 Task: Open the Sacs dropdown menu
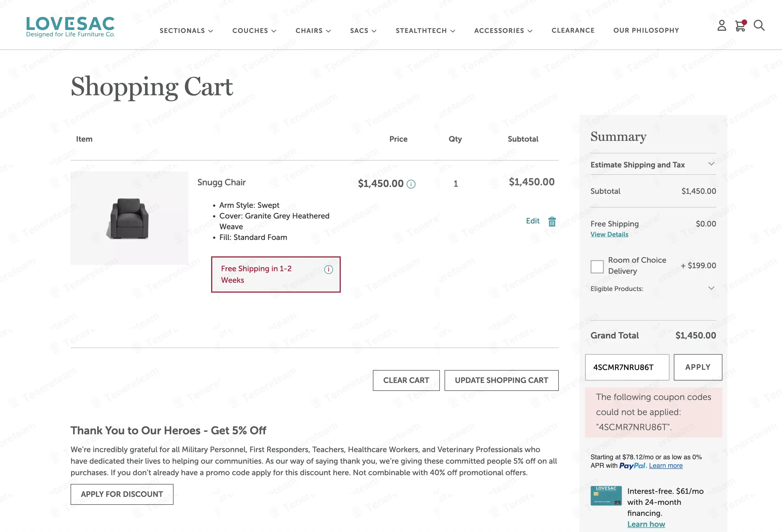click(364, 31)
